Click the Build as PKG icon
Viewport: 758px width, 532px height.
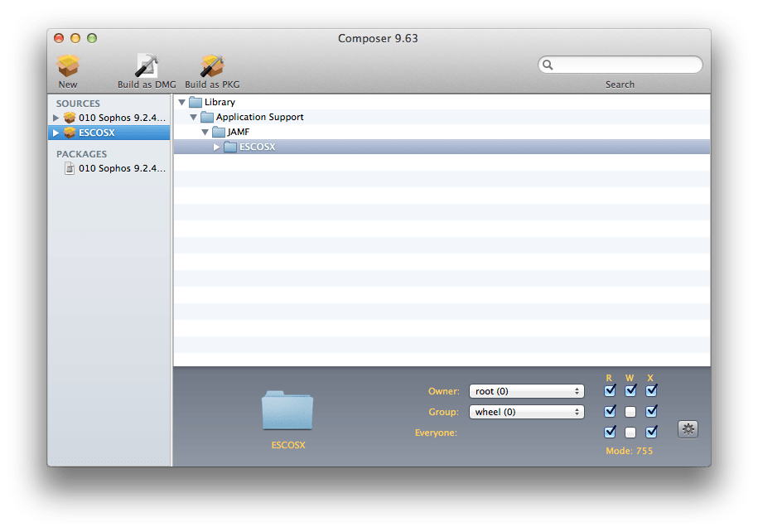[212, 65]
